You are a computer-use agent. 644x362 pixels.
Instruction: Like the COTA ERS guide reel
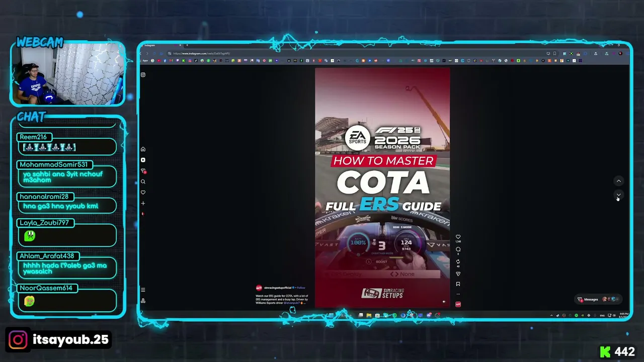458,237
